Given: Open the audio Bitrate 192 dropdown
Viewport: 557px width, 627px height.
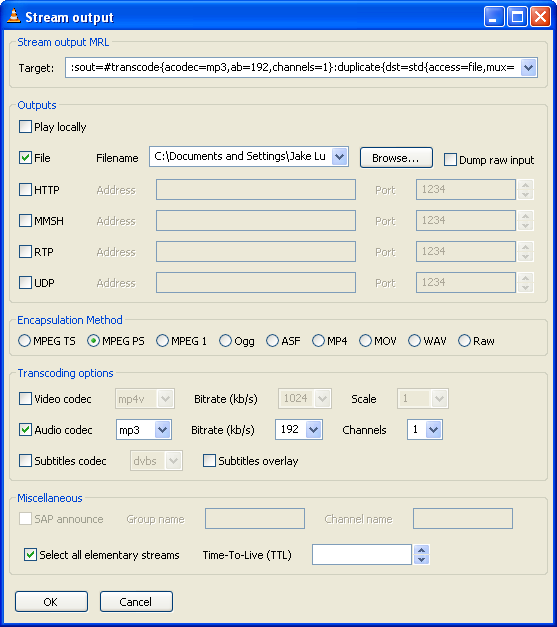Looking at the screenshot, I should point(313,430).
